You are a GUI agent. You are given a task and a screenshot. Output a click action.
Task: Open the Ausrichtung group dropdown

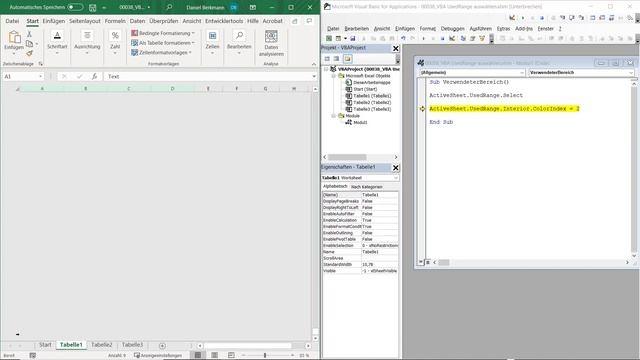tap(87, 43)
